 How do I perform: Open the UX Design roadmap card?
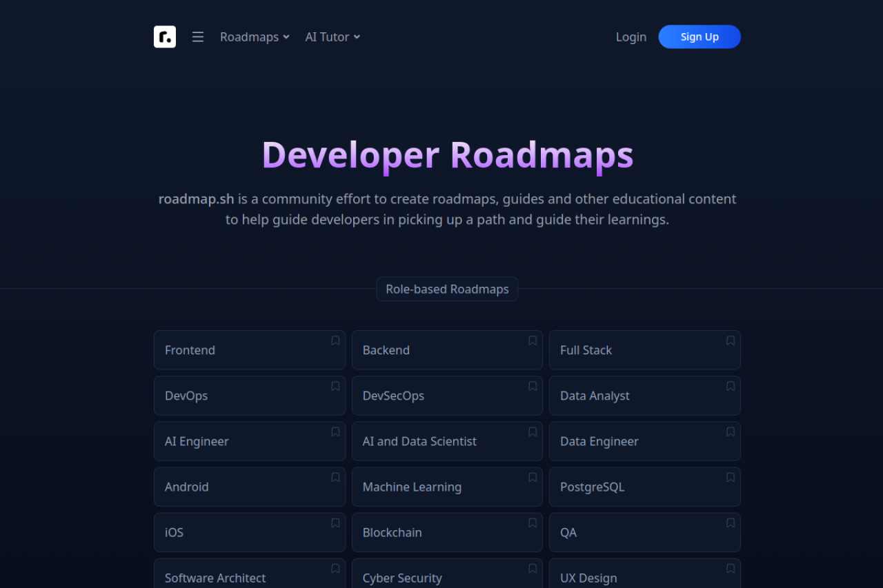(x=645, y=573)
